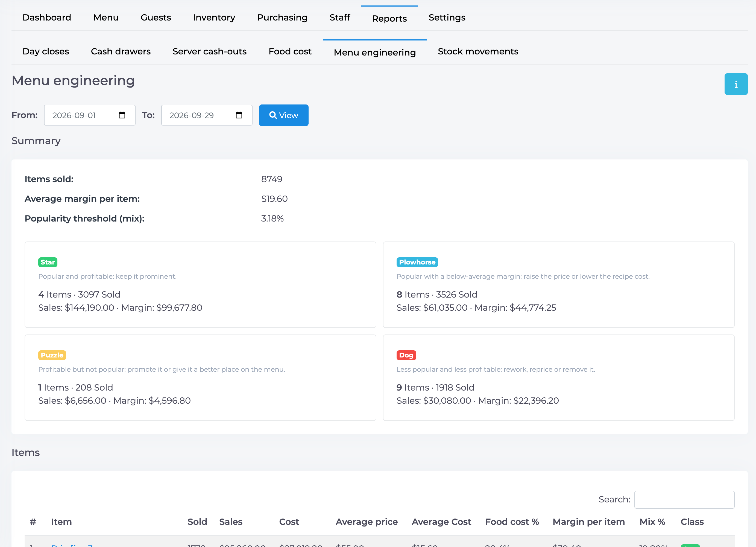The image size is (756, 547).
Task: Open the Cash drawers report
Action: pyautogui.click(x=121, y=51)
